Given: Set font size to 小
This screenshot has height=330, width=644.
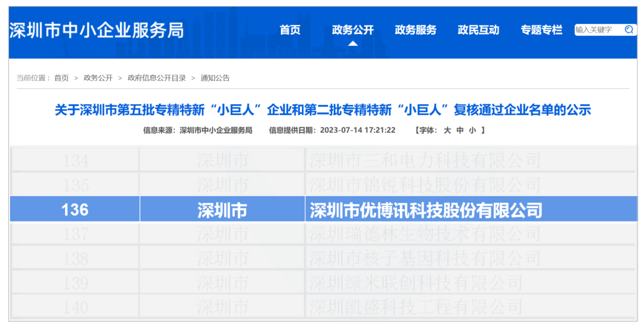Looking at the screenshot, I should tap(472, 130).
